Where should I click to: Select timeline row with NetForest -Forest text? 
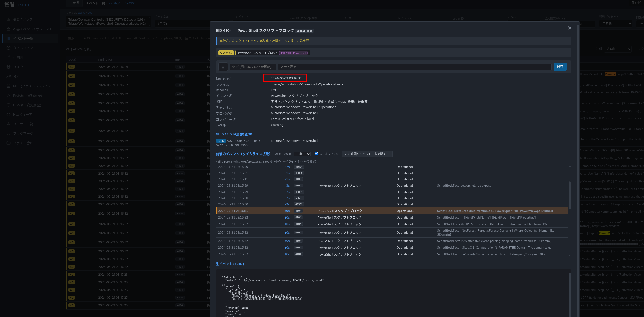point(392,233)
